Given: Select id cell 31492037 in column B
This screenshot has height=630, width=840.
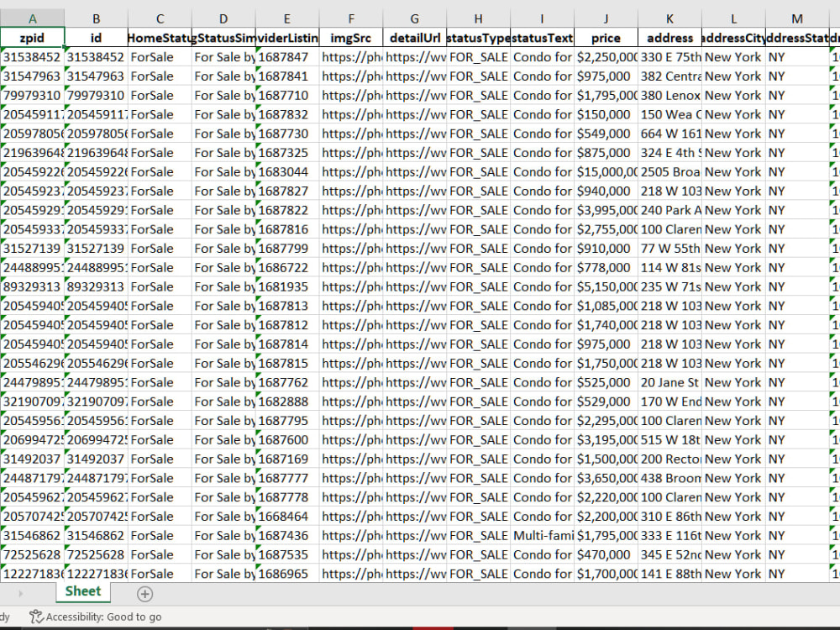Looking at the screenshot, I should 96,459.
